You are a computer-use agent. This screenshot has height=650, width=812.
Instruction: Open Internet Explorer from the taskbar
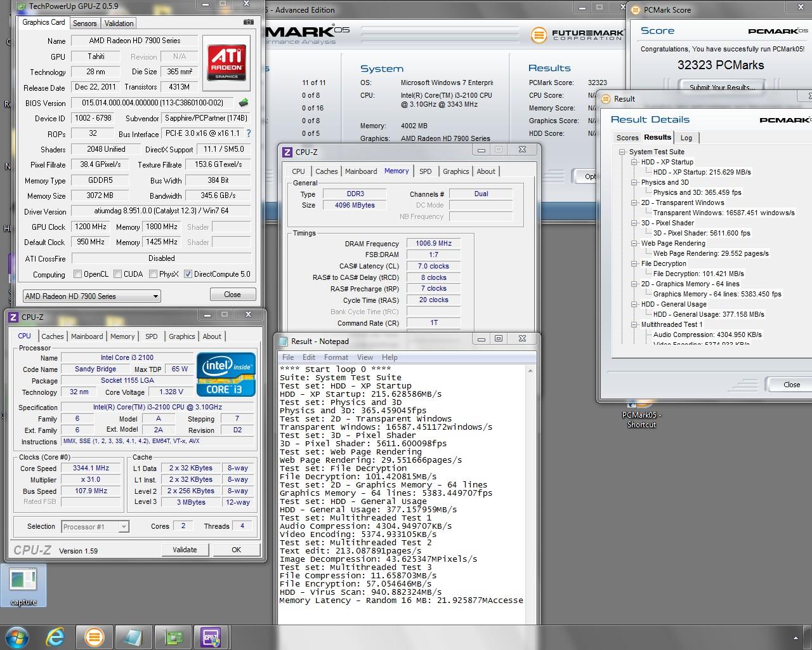pos(55,637)
